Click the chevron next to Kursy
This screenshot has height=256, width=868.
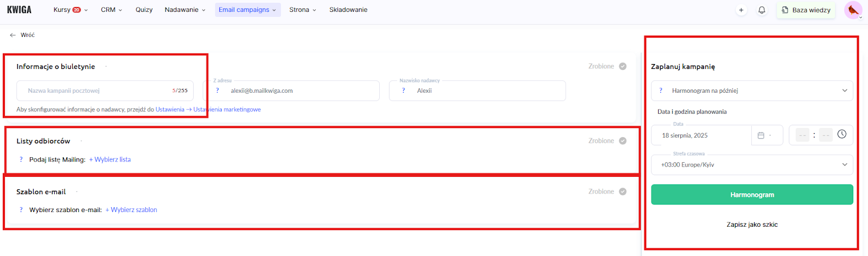tap(86, 10)
